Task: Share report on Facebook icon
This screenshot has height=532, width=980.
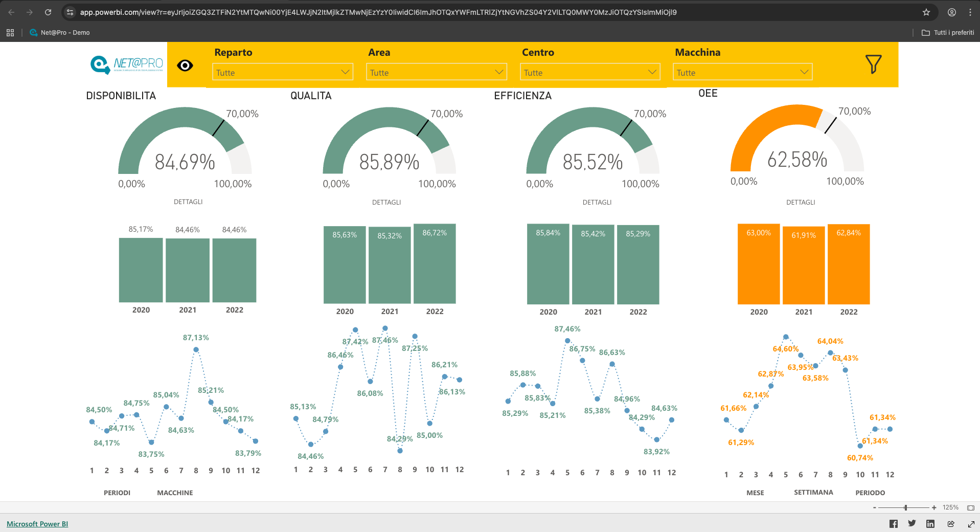Action: click(894, 524)
